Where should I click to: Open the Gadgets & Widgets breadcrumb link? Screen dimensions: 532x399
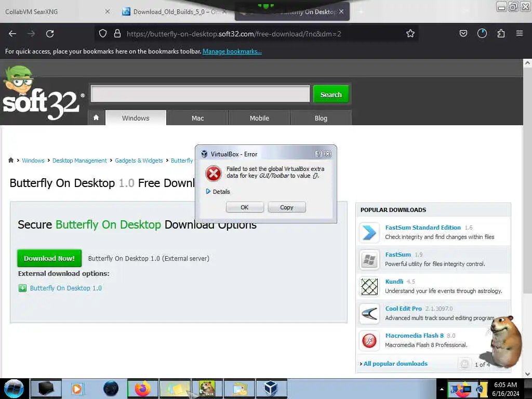click(x=139, y=161)
